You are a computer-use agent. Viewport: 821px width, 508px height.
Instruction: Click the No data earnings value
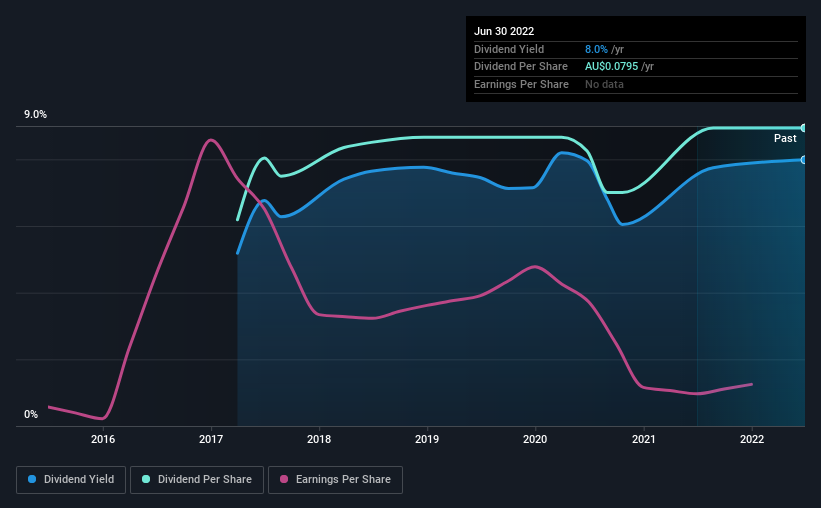604,84
